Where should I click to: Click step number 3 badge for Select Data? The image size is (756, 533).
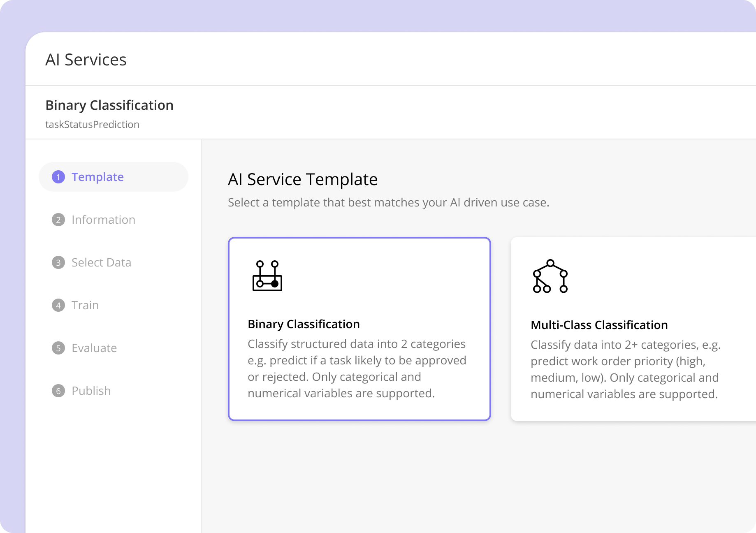pyautogui.click(x=58, y=262)
